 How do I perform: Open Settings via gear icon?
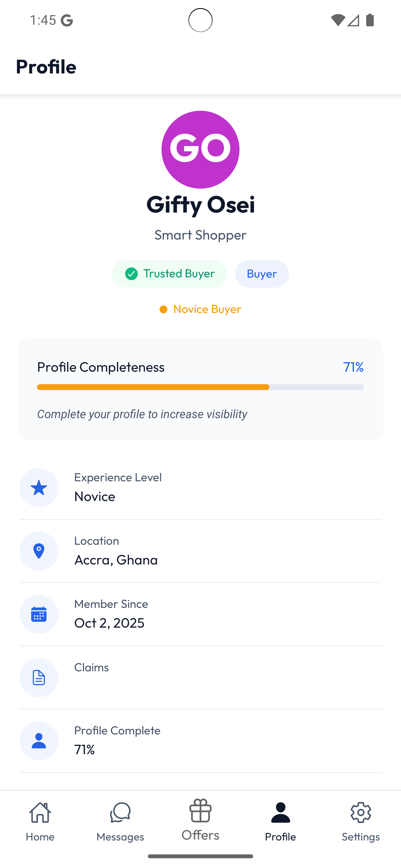coord(361,821)
